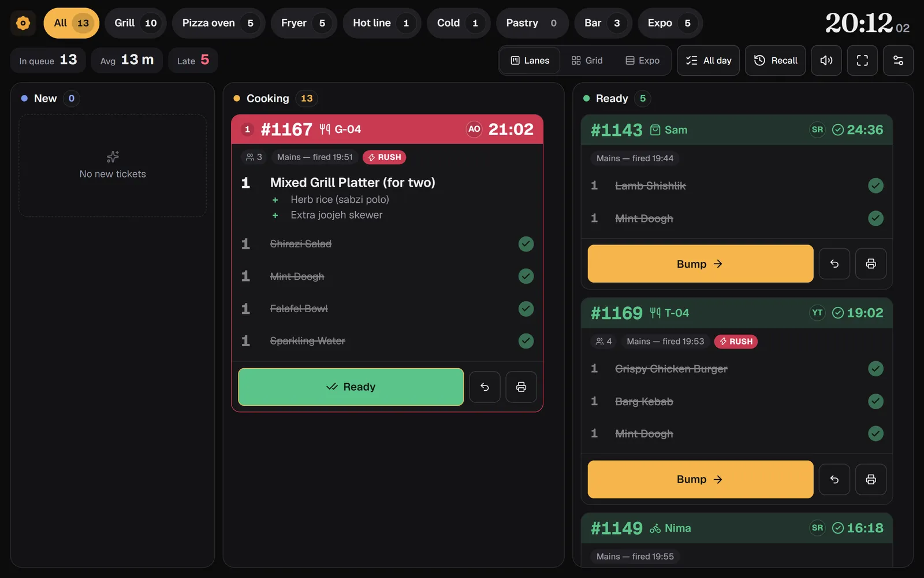Uncheck Barg Kebab on ticket #1169

click(x=875, y=401)
